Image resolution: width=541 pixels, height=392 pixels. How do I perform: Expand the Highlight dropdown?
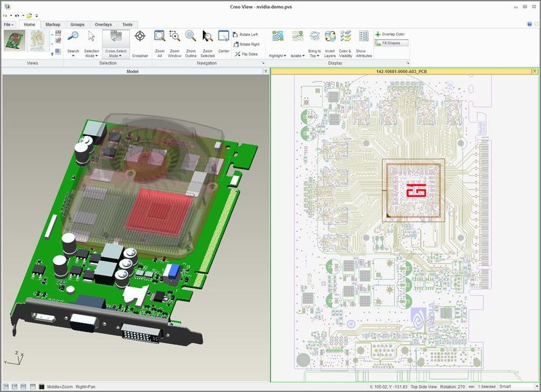click(277, 56)
